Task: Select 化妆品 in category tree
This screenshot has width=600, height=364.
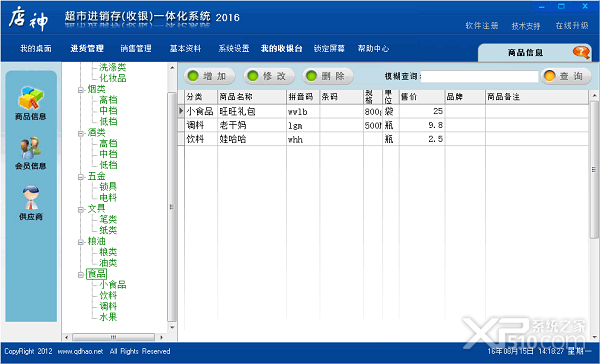Action: point(112,78)
